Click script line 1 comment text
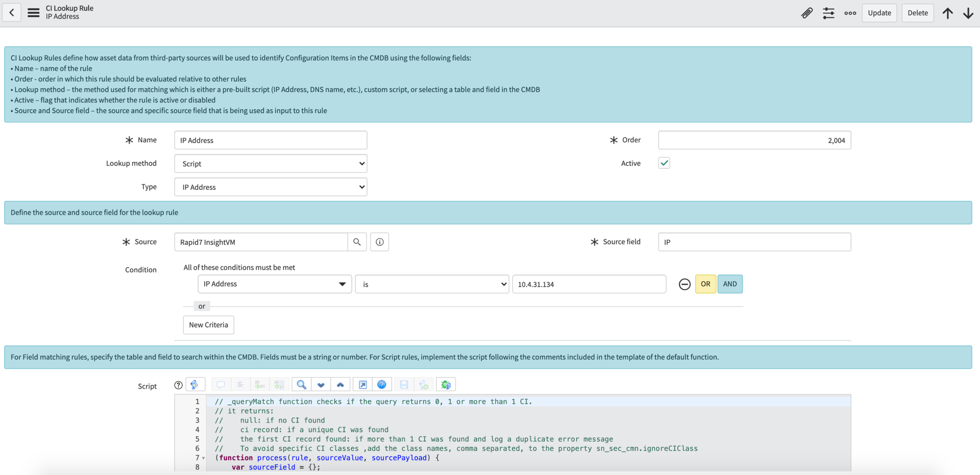980x475 pixels. [x=373, y=402]
